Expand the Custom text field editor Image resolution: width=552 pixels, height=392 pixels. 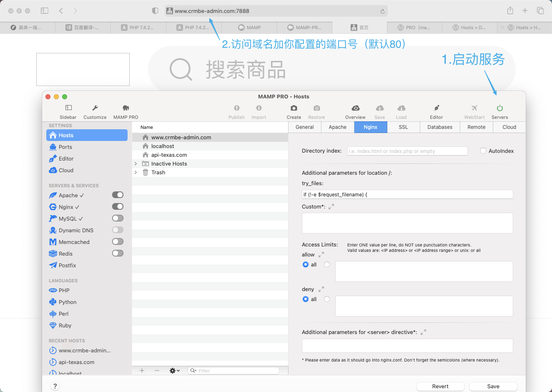tap(331, 206)
